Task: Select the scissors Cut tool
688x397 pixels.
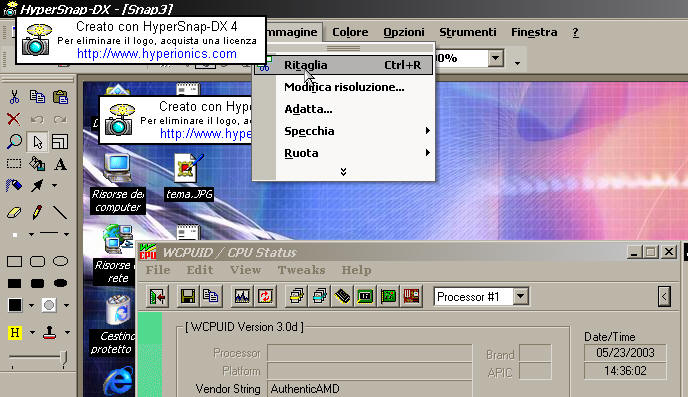Action: point(14,97)
